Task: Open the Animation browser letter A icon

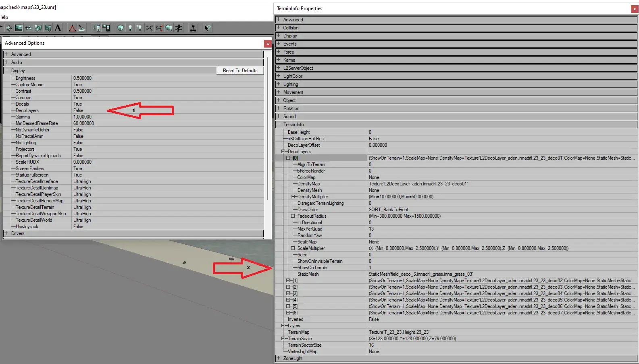Action: click(58, 28)
